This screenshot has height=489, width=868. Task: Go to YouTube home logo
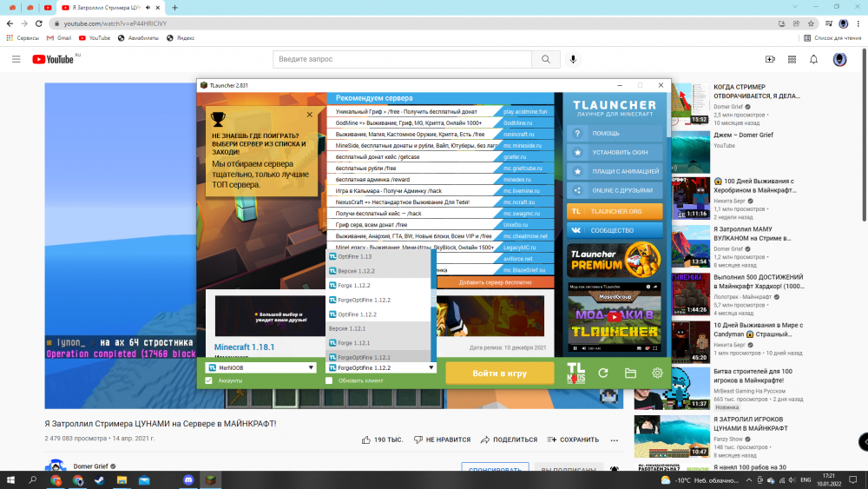[53, 59]
